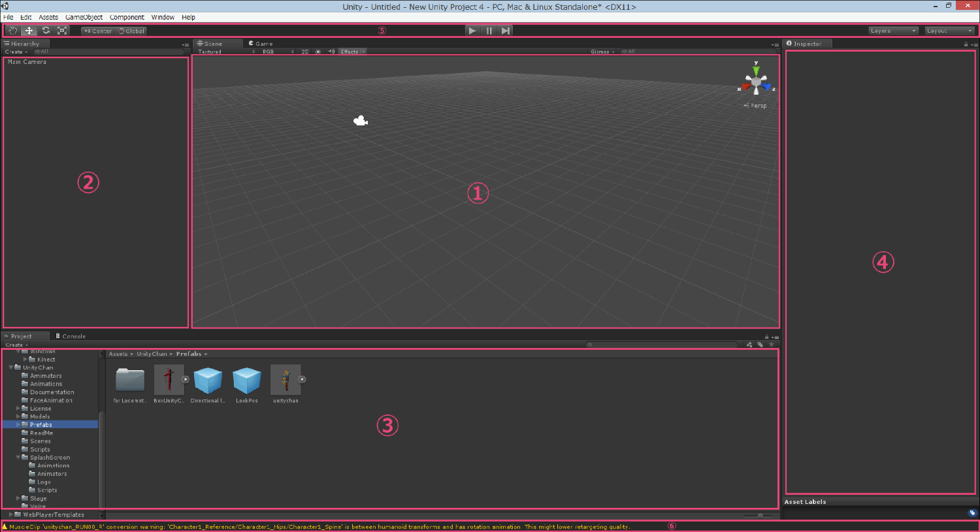980x532 pixels.
Task: Switch to the Console tab
Action: [x=71, y=336]
